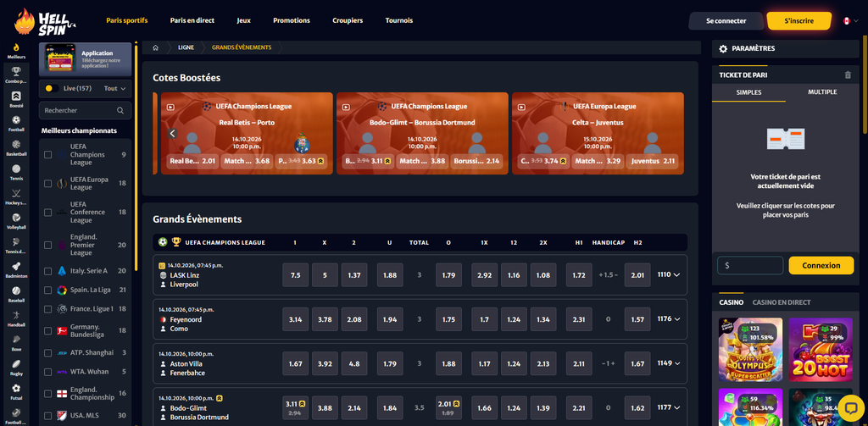
Task: Expand 1149 markets for Aston Villa match
Action: [x=668, y=363]
